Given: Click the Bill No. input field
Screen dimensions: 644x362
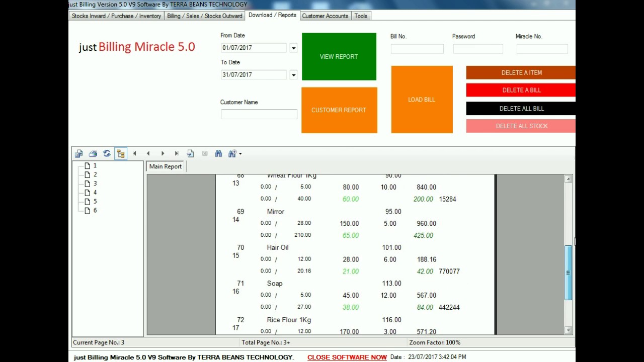Looking at the screenshot, I should [x=417, y=49].
